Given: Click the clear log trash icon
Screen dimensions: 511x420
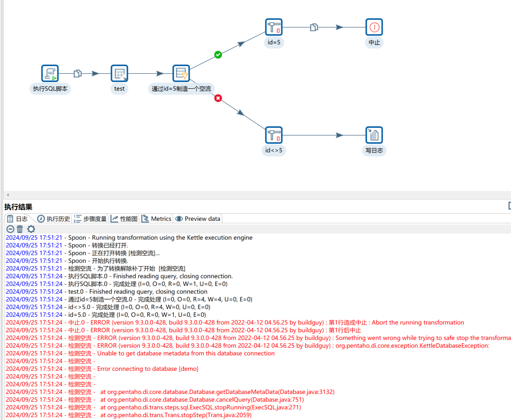Looking at the screenshot, I should click(20, 229).
